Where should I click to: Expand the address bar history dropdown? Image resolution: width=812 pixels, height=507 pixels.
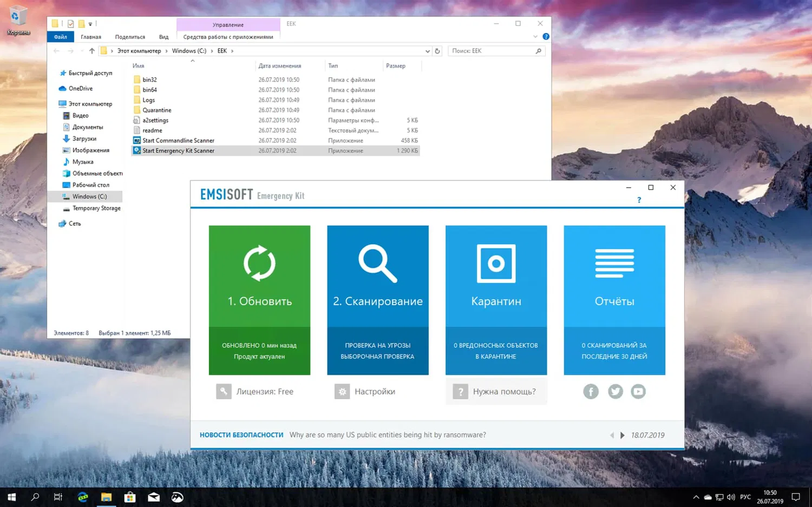click(x=427, y=50)
